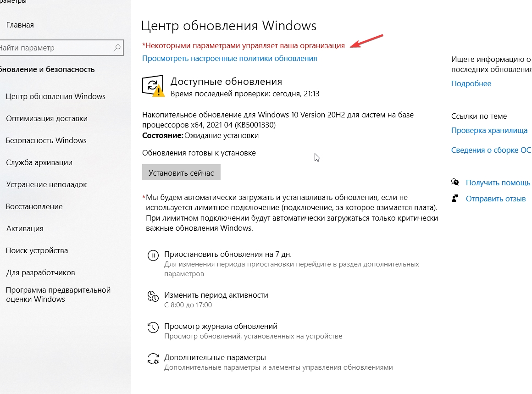532x394 pixels.
Task: Click the send feedback person icon
Action: [455, 199]
